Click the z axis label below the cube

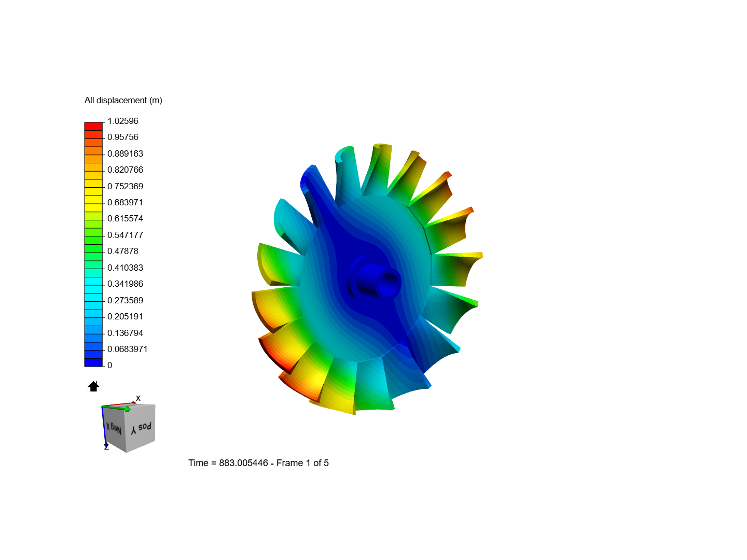coord(106,447)
